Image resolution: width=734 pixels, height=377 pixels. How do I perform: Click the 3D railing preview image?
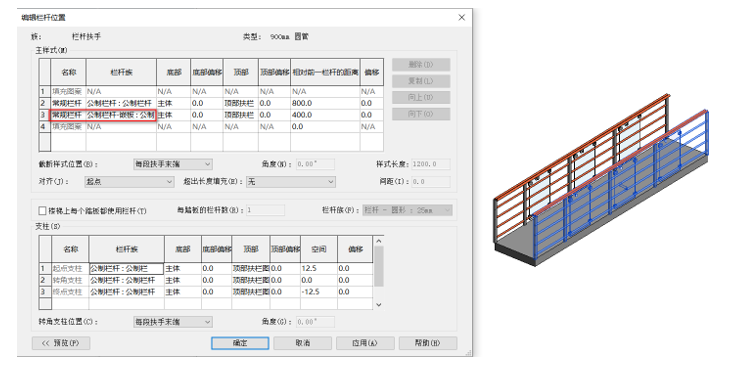[601, 180]
